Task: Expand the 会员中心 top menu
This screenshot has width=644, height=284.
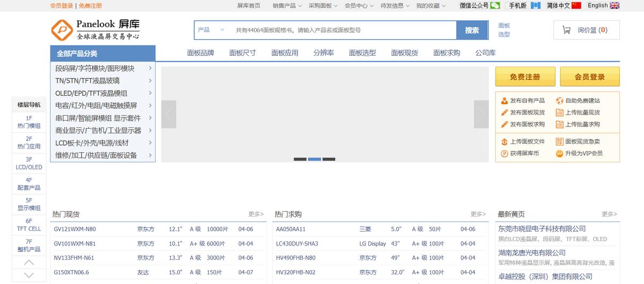Action: (x=359, y=5)
